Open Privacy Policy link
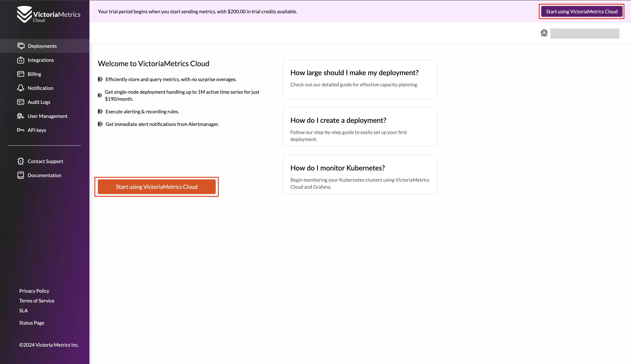This screenshot has width=631, height=364. pos(34,291)
